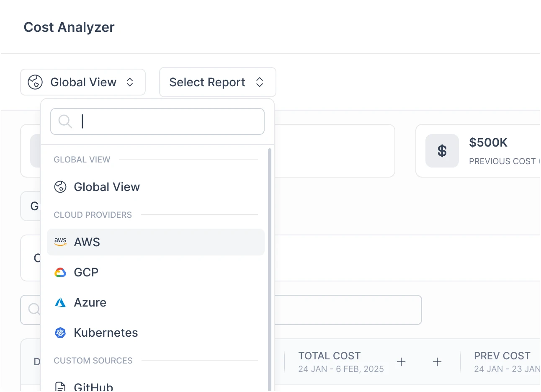Focus the dropdown search input field

[157, 121]
